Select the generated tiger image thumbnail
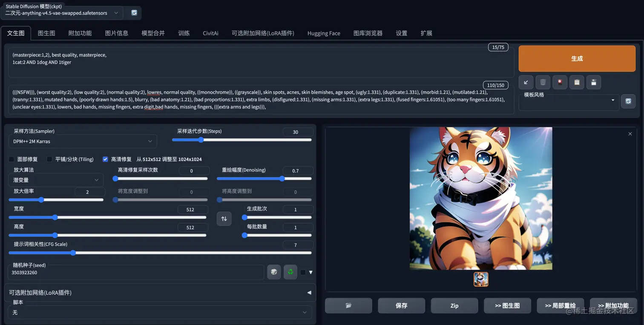Screen dimensions: 644x325 point(481,279)
